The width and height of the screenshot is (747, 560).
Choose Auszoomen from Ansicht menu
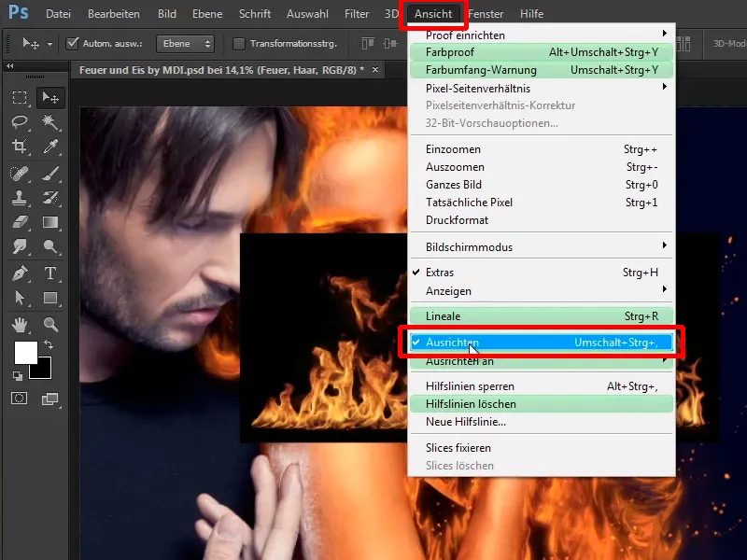coord(542,167)
